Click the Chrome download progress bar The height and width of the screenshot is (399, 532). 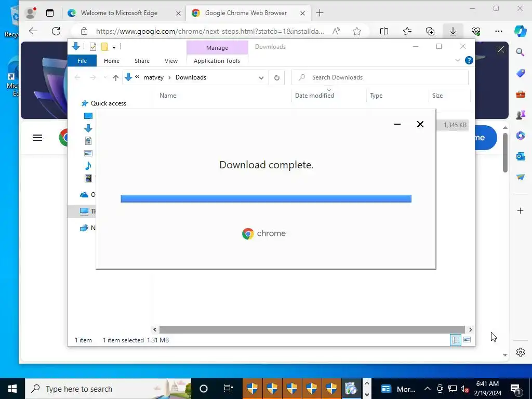(266, 198)
